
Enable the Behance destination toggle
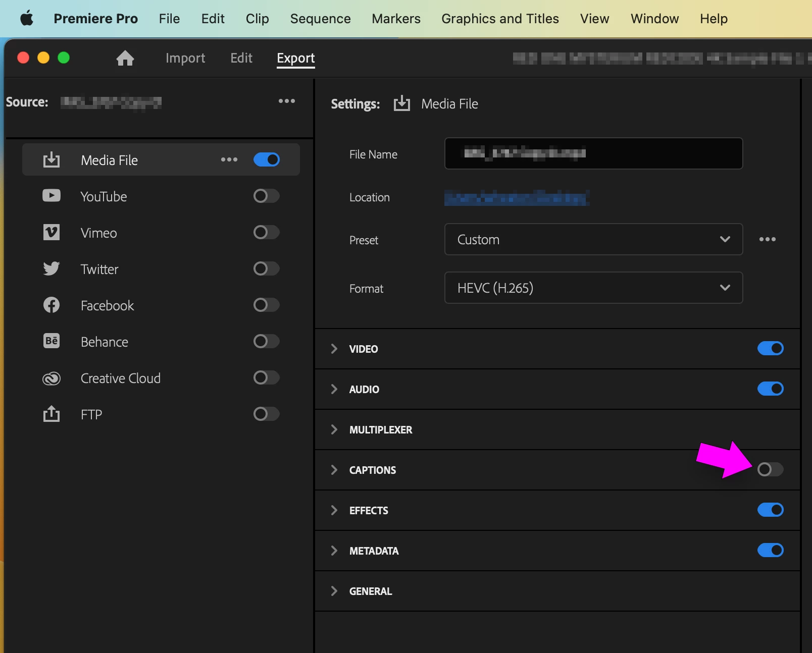[x=267, y=341]
